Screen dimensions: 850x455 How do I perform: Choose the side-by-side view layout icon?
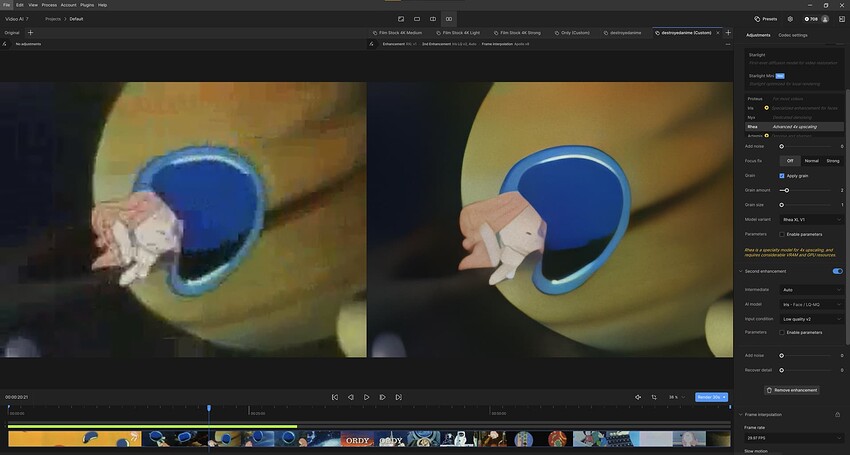click(448, 19)
